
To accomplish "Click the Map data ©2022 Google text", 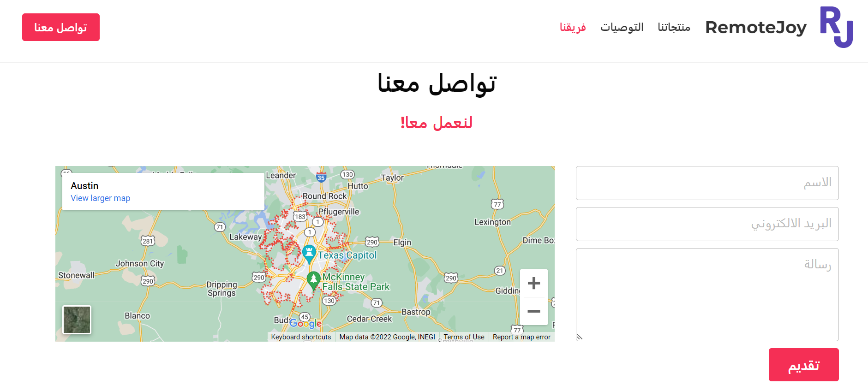I will 387,337.
